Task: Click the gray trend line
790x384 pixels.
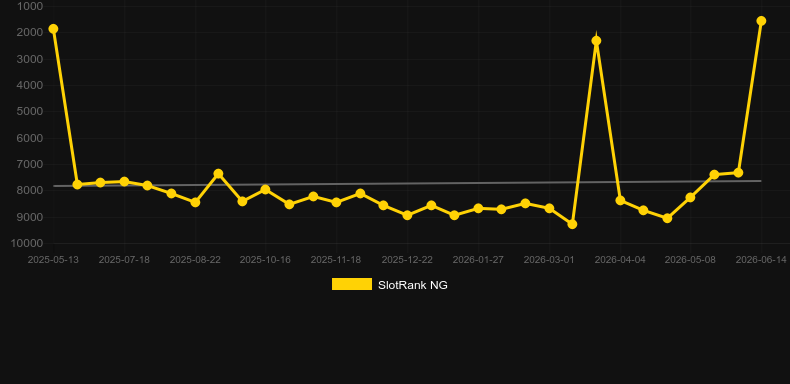Action: (407, 183)
